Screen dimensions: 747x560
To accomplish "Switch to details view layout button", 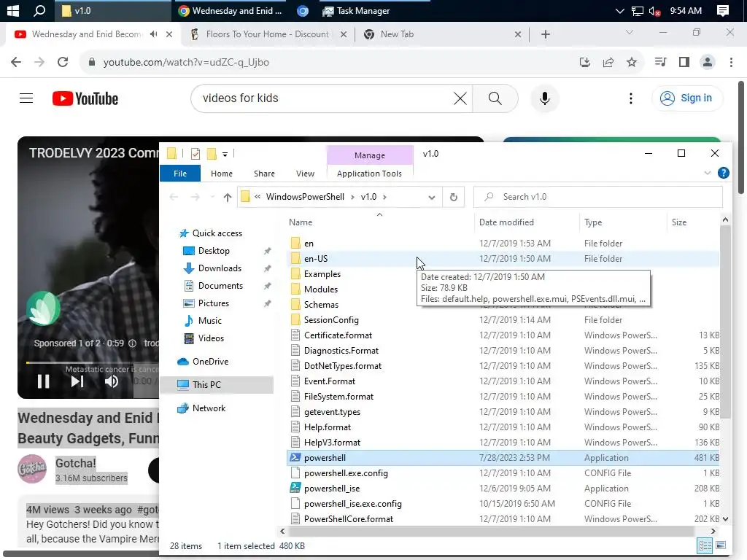I will [x=705, y=545].
